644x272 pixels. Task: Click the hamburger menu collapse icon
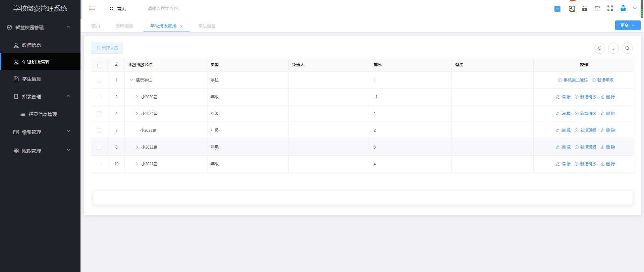pyautogui.click(x=92, y=8)
